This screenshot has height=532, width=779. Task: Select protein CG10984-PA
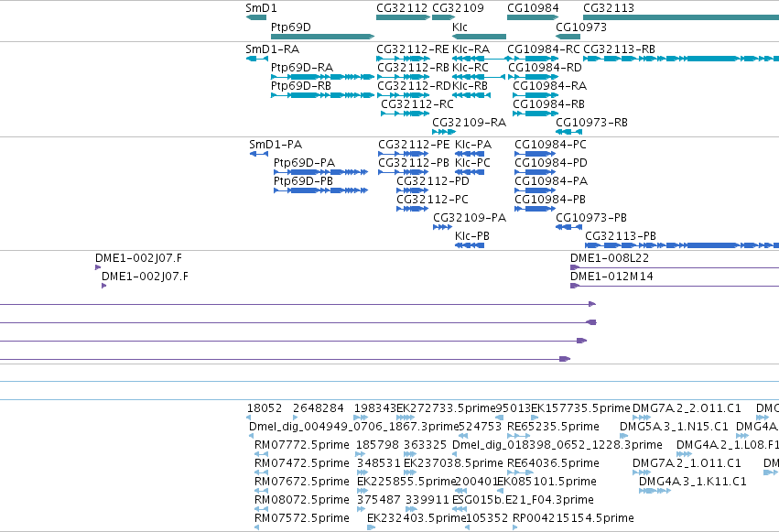[536, 190]
